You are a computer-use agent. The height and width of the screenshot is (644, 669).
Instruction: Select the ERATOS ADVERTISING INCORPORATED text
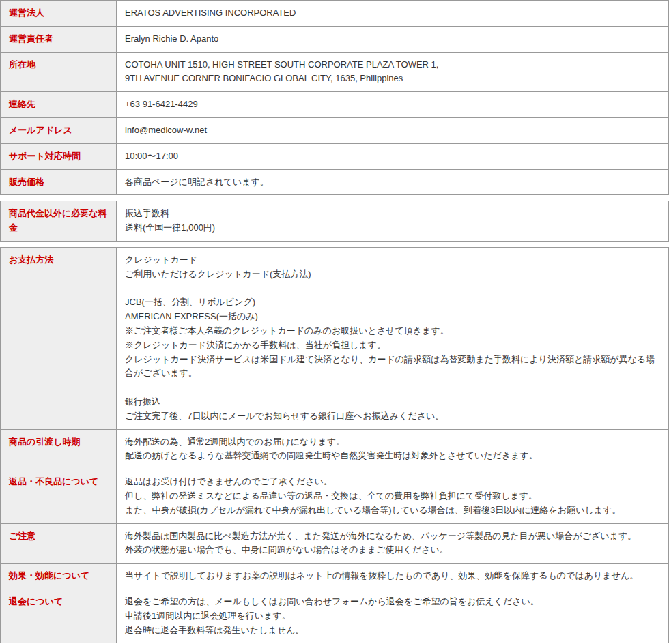tap(210, 13)
